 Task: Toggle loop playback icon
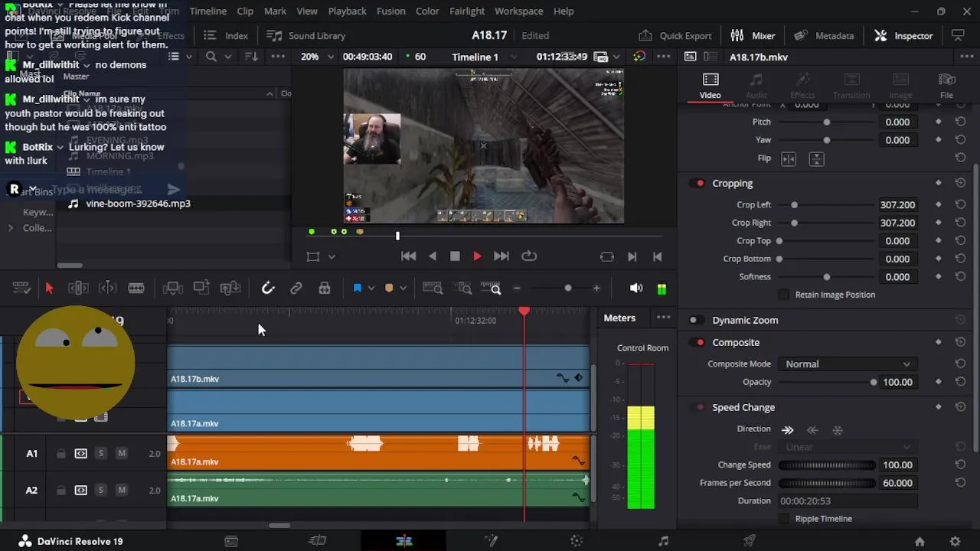(528, 256)
